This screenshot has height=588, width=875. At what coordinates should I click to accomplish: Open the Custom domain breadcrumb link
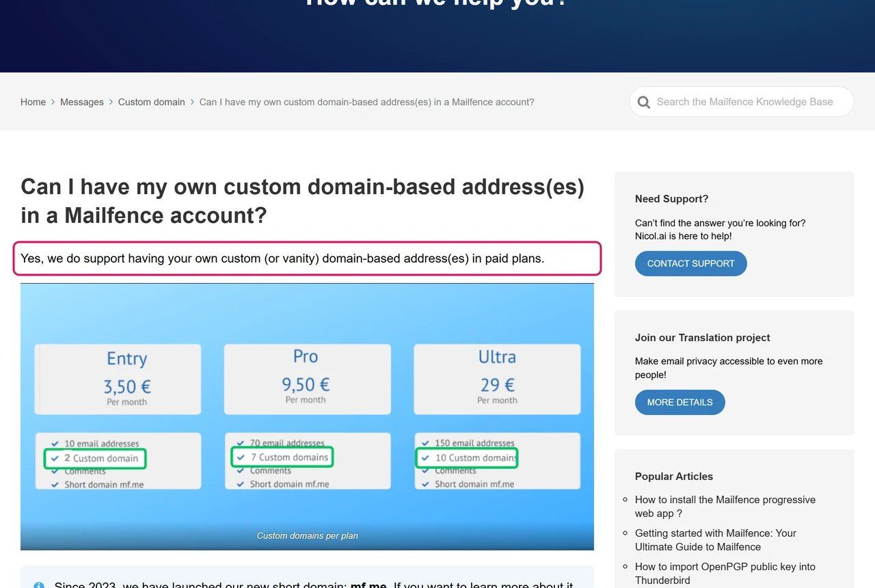[151, 102]
